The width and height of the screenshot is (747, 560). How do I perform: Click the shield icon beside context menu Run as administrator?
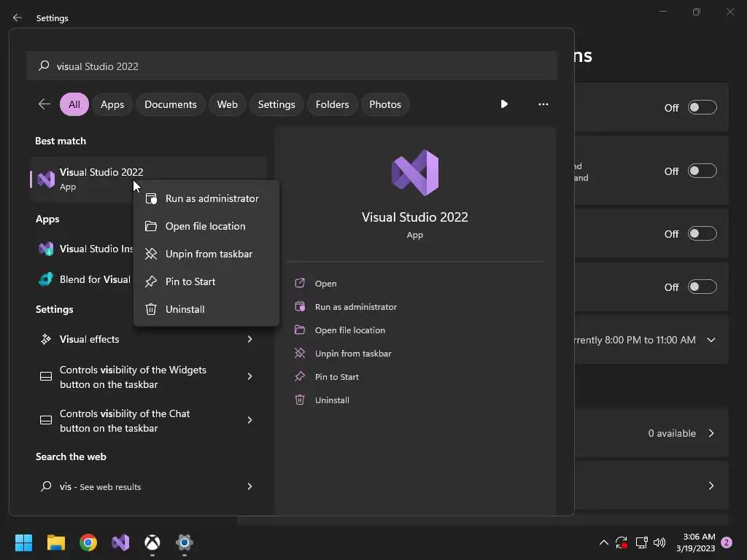pyautogui.click(x=151, y=198)
